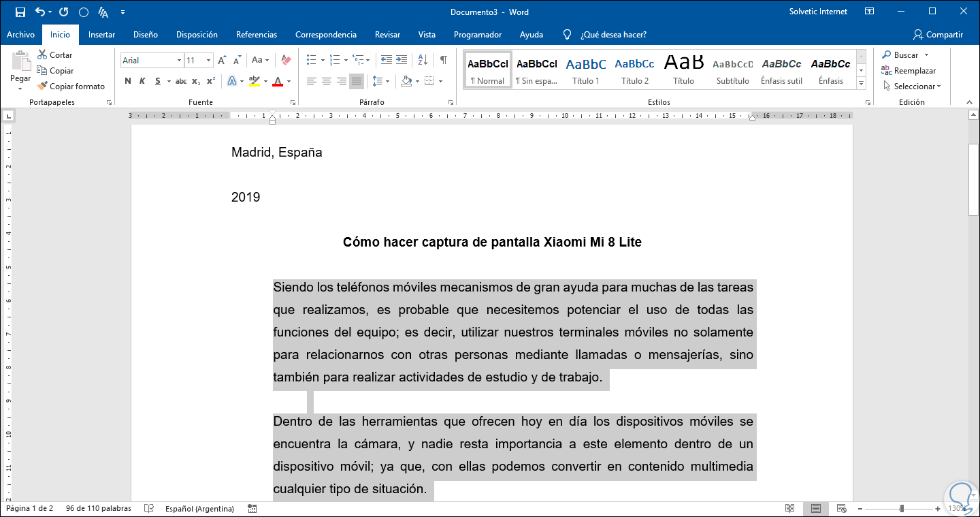
Task: Apply borders to the selected paragraphs
Action: pos(429,81)
